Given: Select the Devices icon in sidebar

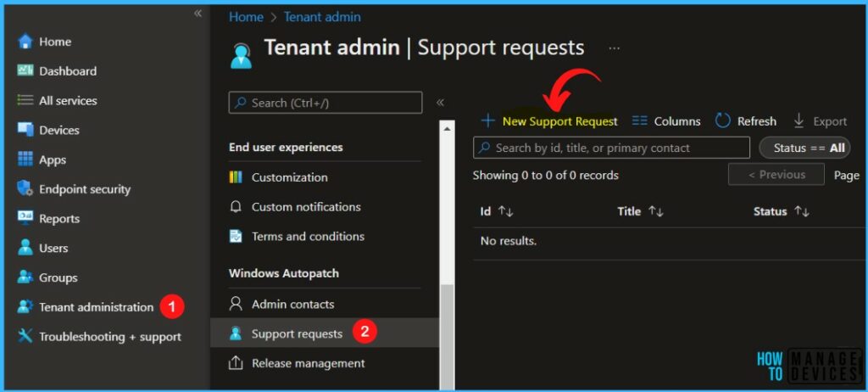Looking at the screenshot, I should point(25,130).
